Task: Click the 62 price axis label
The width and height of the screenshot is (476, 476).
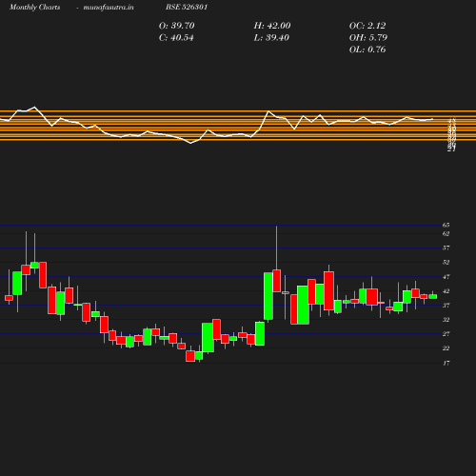Action: pos(446,234)
